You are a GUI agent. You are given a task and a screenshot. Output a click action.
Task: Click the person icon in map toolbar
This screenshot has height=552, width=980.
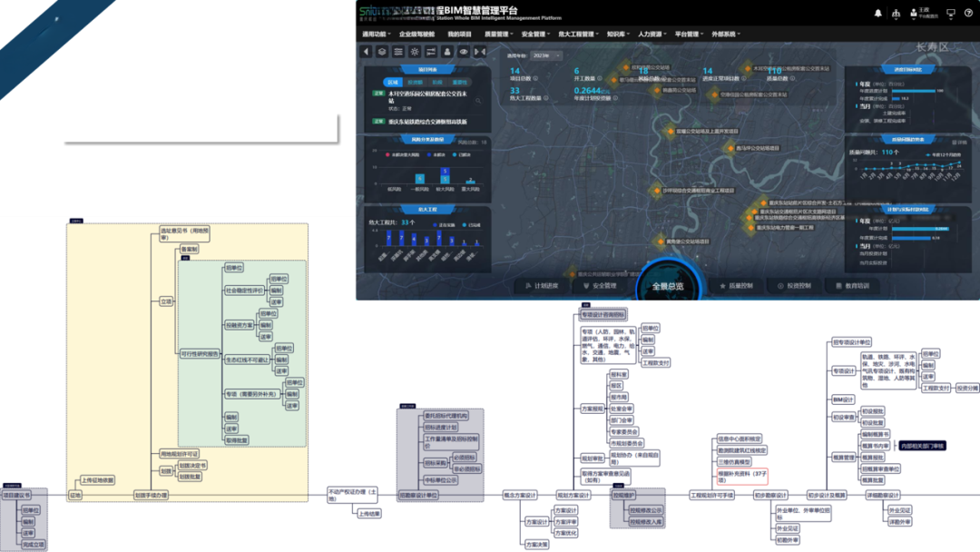point(447,52)
